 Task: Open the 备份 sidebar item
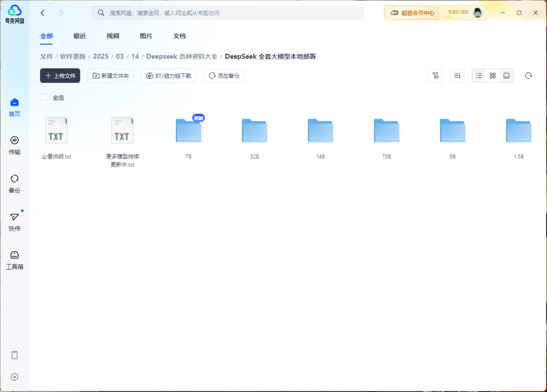click(x=14, y=184)
